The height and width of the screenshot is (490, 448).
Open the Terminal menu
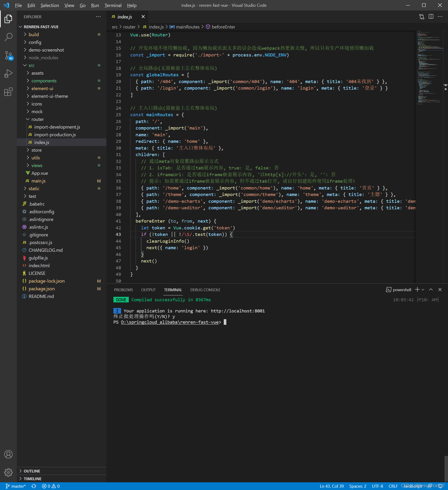coord(113,5)
